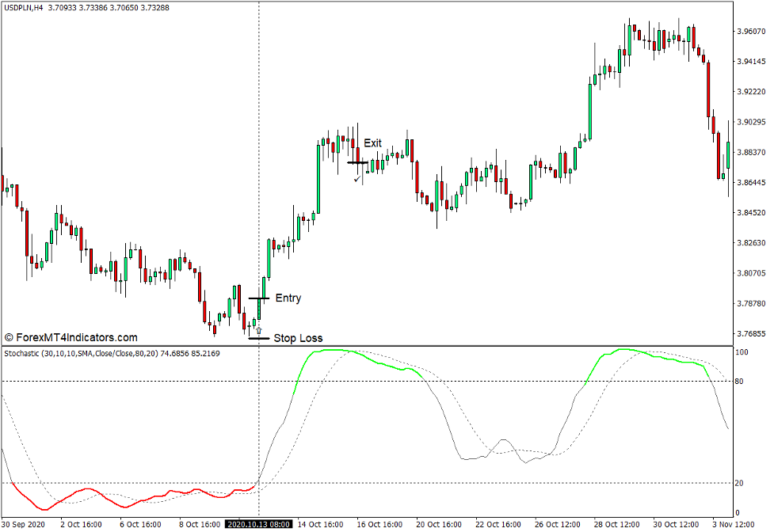The width and height of the screenshot is (774, 532).
Task: Click the checkmark icon below Exit
Action: 356,179
